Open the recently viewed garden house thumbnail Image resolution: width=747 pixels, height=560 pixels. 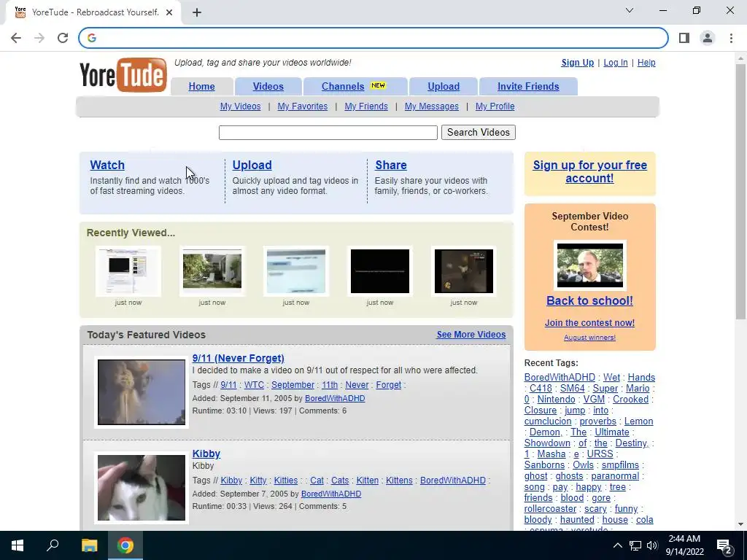(x=212, y=271)
